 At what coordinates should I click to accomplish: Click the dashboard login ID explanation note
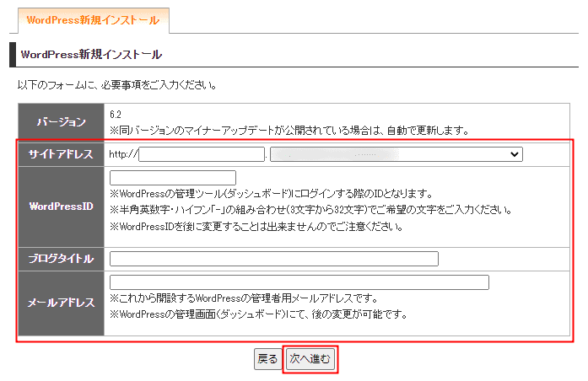[271, 194]
